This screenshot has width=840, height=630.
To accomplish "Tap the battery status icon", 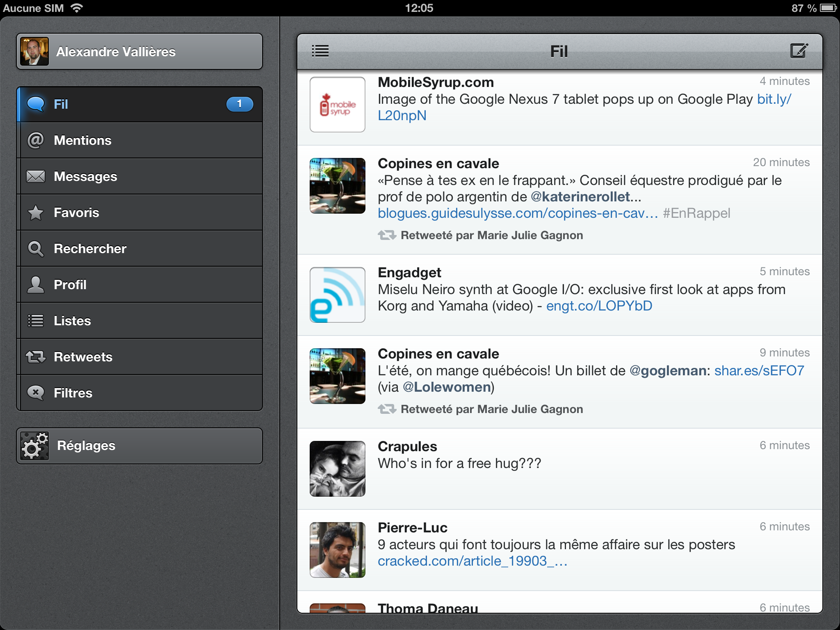I will coord(829,8).
